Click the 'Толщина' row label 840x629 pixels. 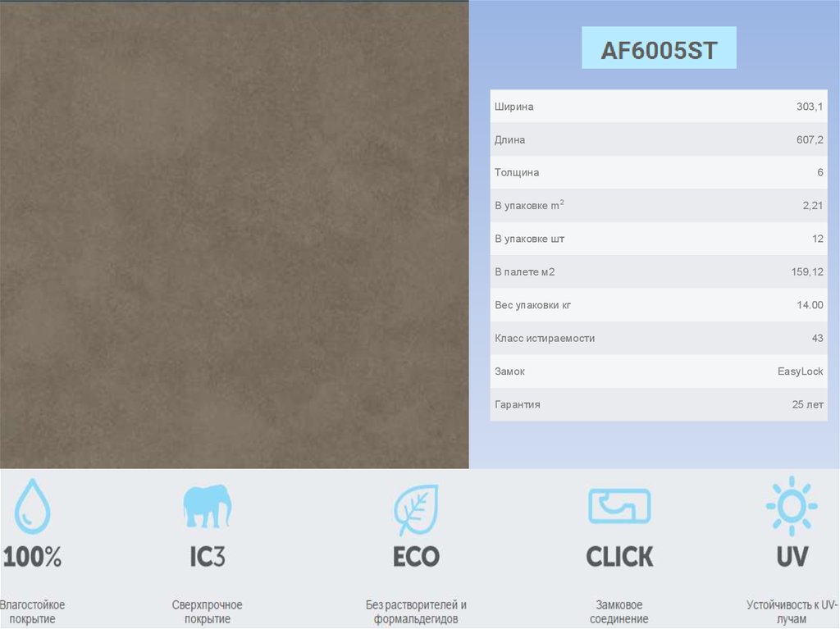517,172
